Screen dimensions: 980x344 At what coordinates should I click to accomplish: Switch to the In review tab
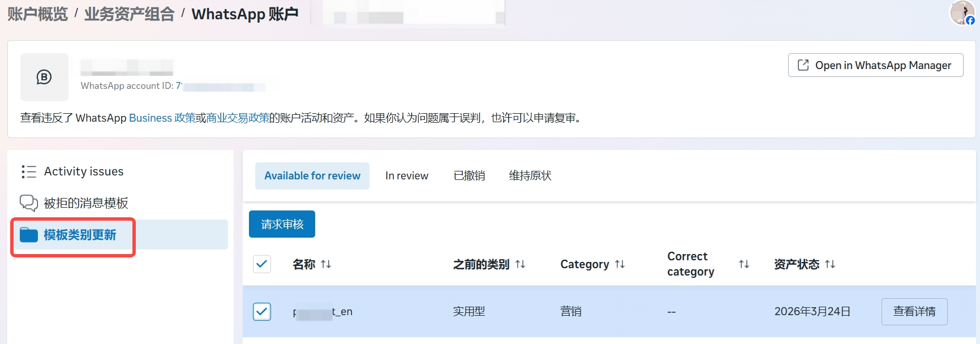tap(406, 176)
